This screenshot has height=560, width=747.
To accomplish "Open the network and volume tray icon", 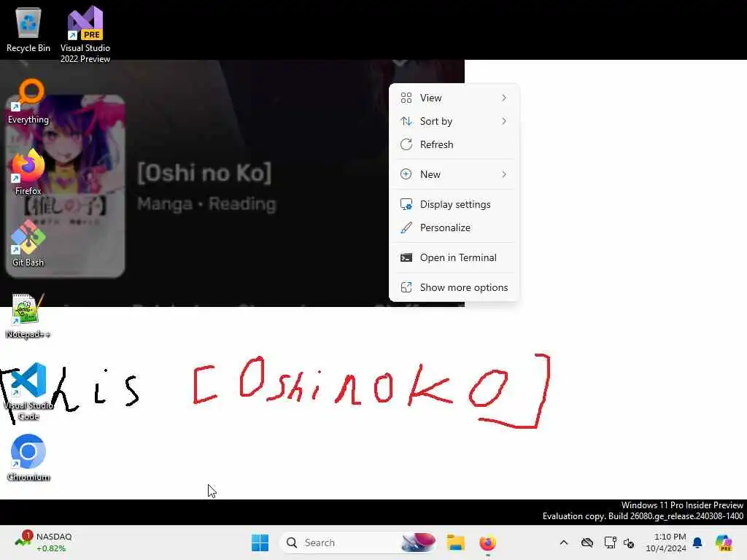I will [629, 542].
